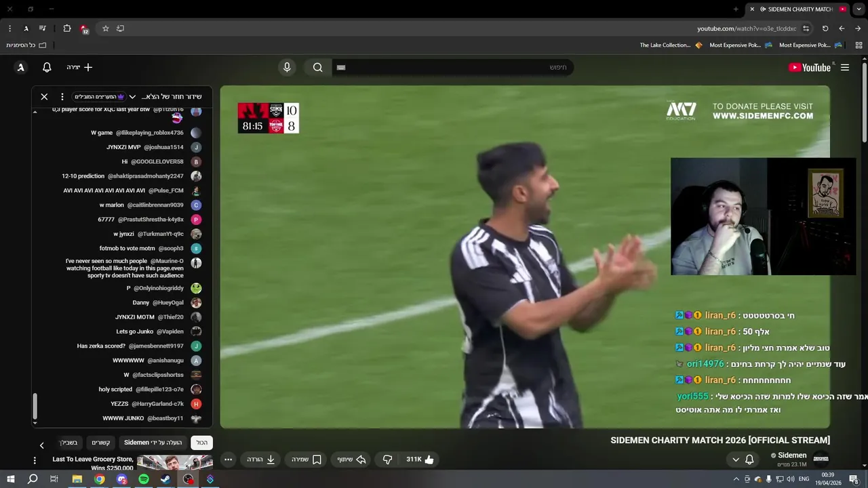This screenshot has width=868, height=488.
Task: Close the Sidemen Charity Match tab
Action: coord(751,9)
